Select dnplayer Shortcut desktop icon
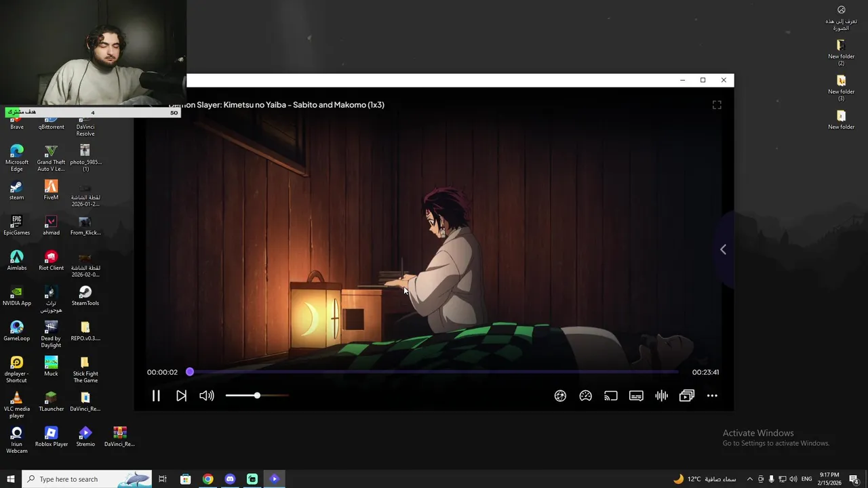The image size is (868, 488). click(17, 369)
